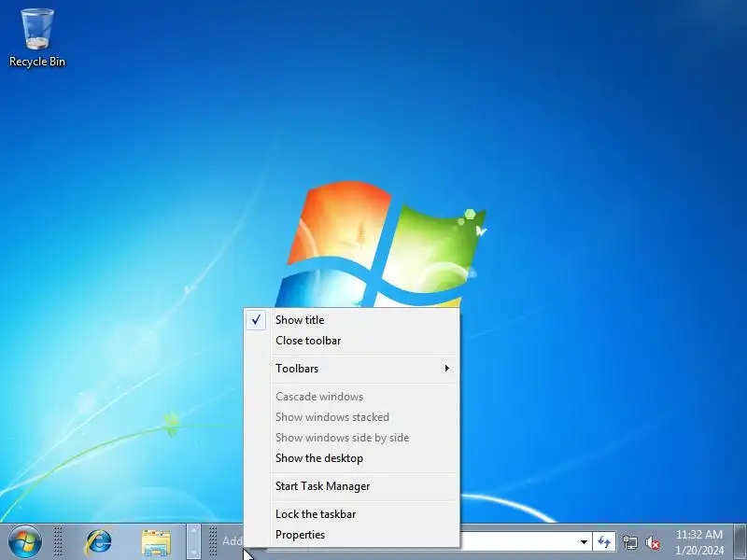Screen dimensions: 747x560
Task: Open the Windows Start orb
Action: click(x=25, y=542)
